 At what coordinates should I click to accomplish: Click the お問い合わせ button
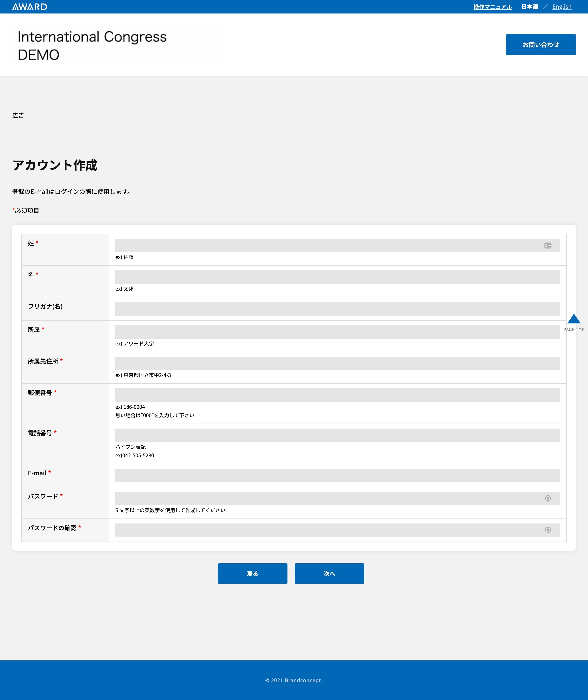tap(541, 45)
